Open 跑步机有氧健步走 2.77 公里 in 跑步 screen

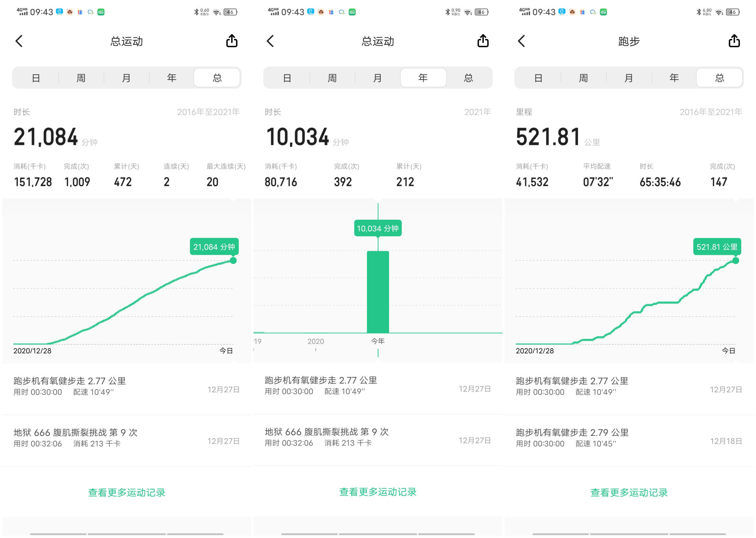[x=629, y=389]
